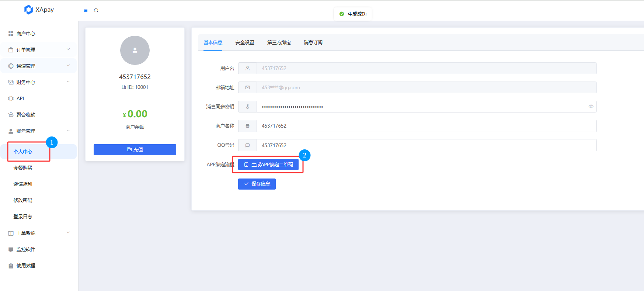The image size is (644, 291).
Task: Expand the 财务中心 submenu
Action: click(39, 82)
